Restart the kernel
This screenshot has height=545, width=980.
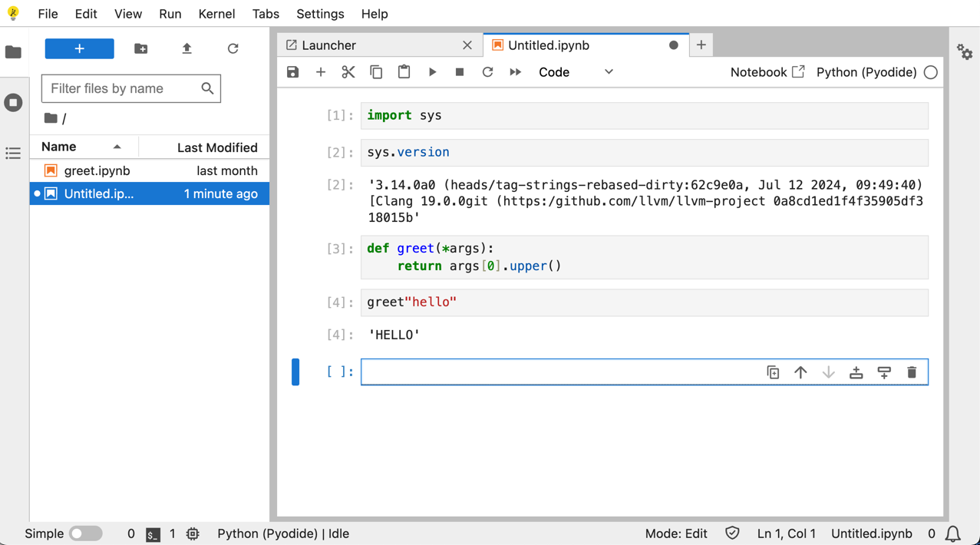point(487,72)
